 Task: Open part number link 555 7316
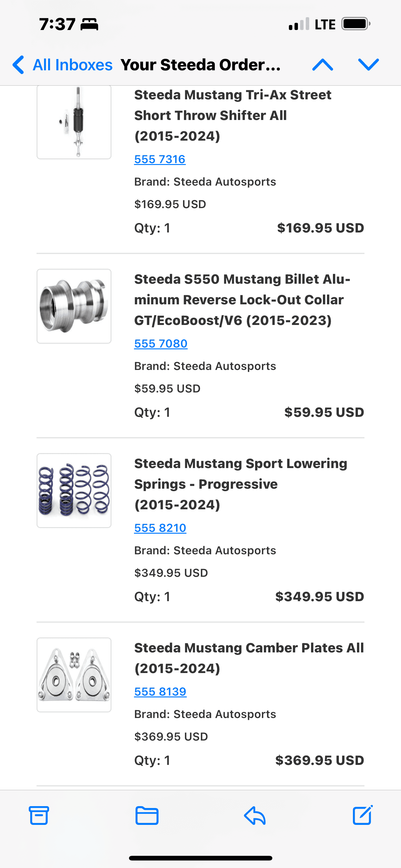160,159
